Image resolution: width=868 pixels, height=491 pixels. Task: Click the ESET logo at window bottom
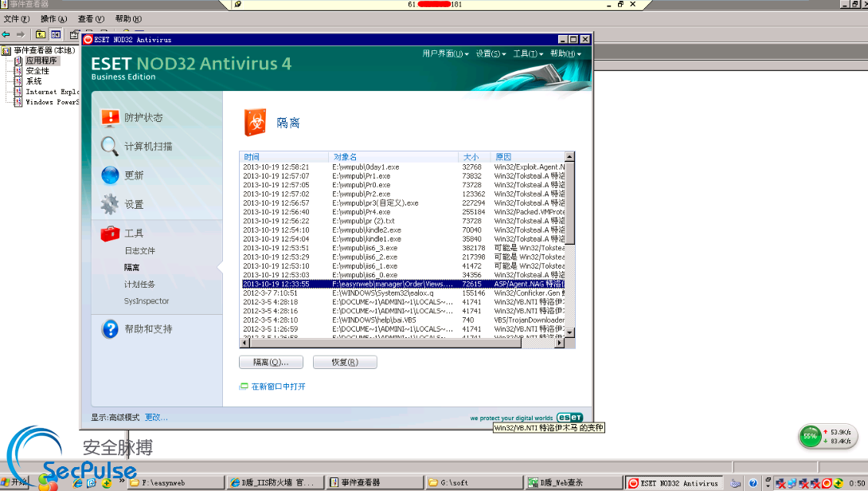pos(569,418)
